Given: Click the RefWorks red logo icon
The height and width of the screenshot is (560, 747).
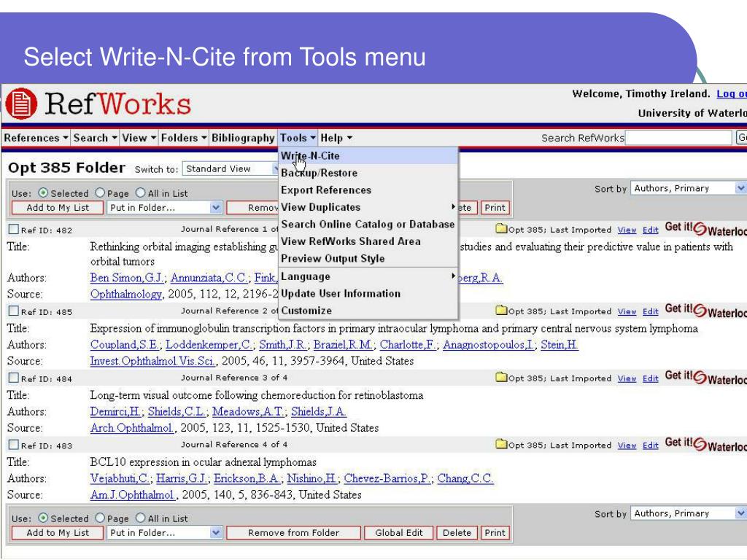Looking at the screenshot, I should 21,104.
